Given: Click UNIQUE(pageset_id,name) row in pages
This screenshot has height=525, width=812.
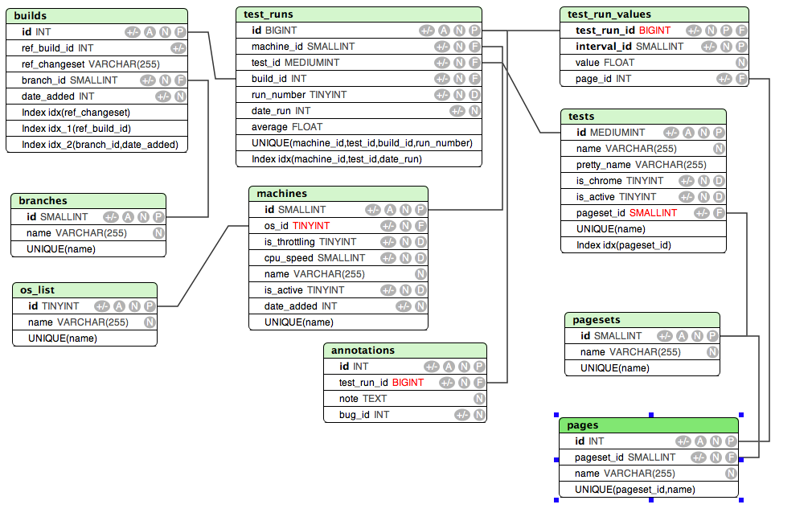Looking at the screenshot, I should pos(649,490).
